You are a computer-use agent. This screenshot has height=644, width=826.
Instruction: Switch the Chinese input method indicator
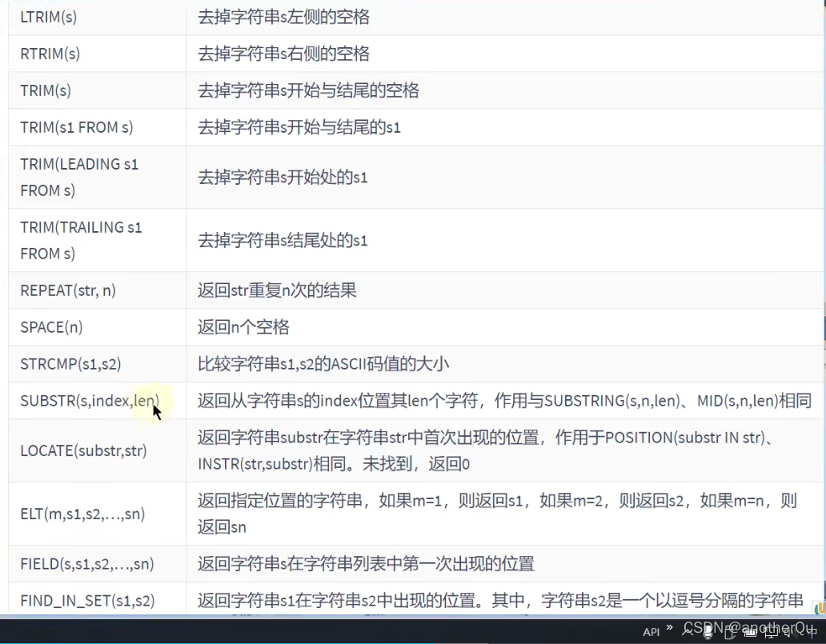pyautogui.click(x=812, y=632)
